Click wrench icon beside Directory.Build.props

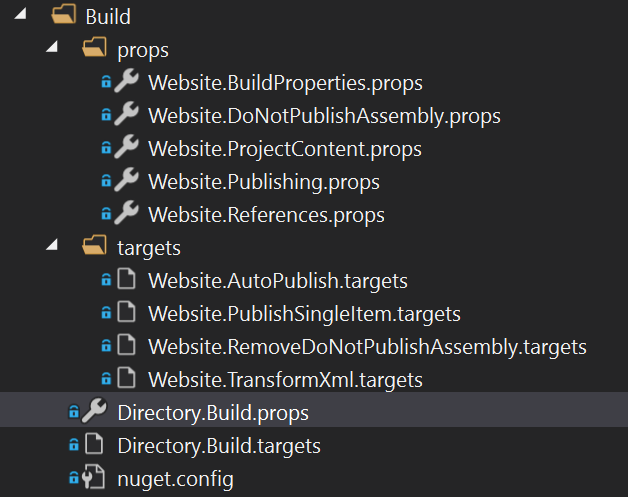pyautogui.click(x=94, y=412)
